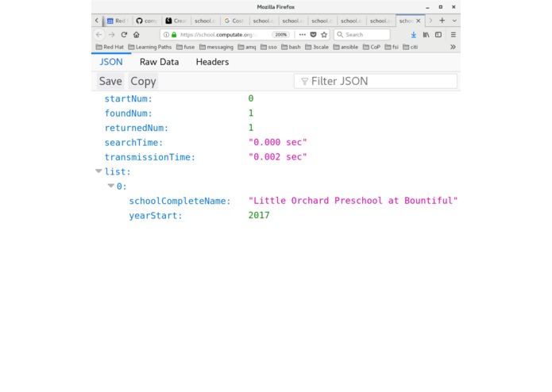Maximize the Mozilla Firefox window

pyautogui.click(x=440, y=7)
